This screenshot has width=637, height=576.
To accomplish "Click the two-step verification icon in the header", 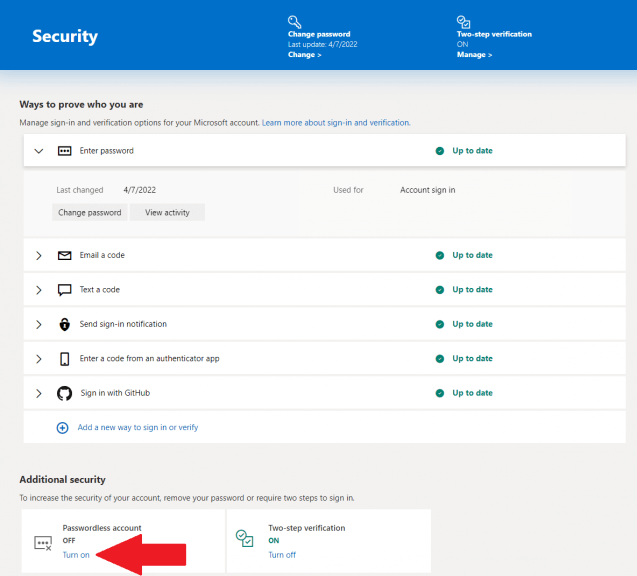I will coord(463,22).
